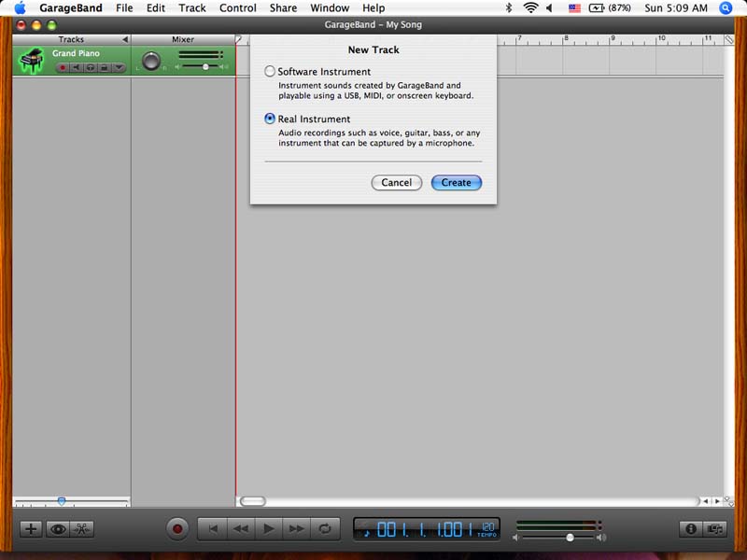747x560 pixels.
Task: Click Create to add the new track
Action: pos(457,182)
